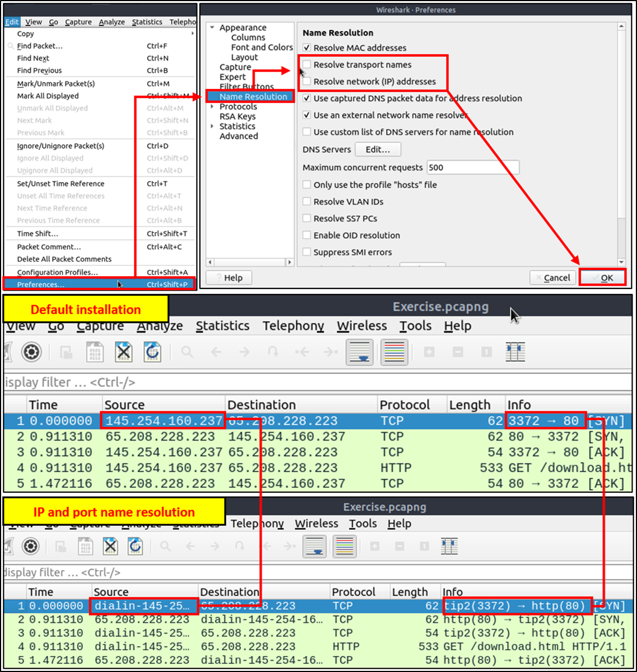Uncheck Resolve MAC addresses option

(307, 48)
